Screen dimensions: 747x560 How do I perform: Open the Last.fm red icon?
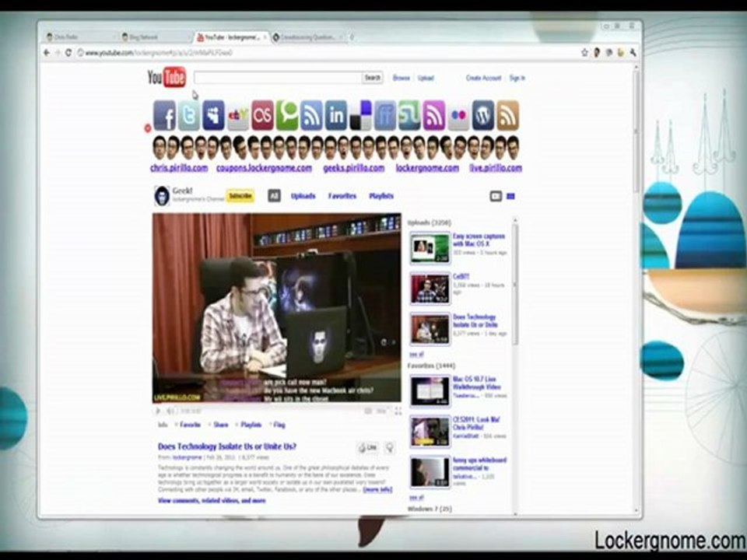pyautogui.click(x=262, y=115)
